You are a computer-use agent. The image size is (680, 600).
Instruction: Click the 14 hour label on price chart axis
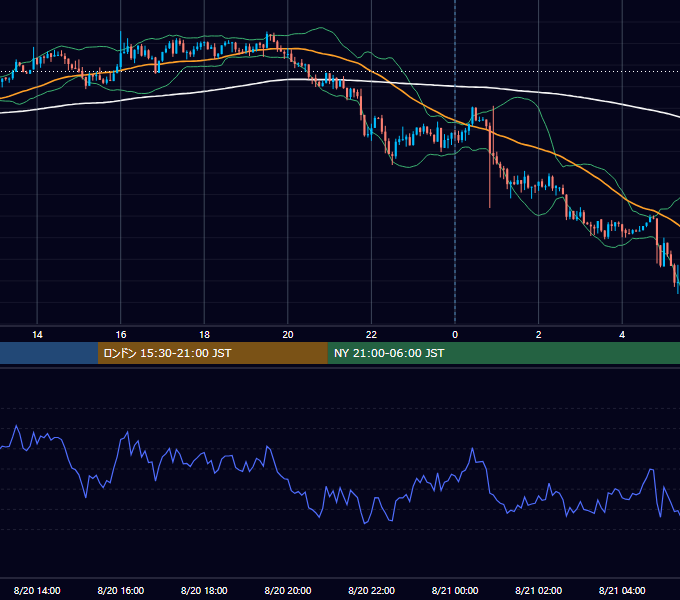click(x=37, y=335)
